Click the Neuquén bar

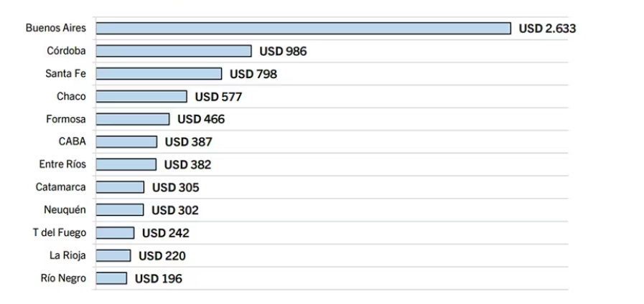[119, 210]
